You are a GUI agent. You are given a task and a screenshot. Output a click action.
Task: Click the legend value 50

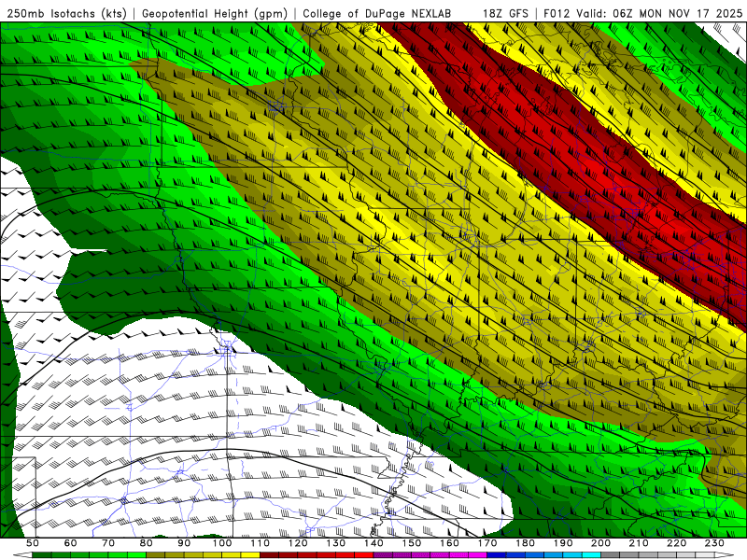(x=33, y=543)
